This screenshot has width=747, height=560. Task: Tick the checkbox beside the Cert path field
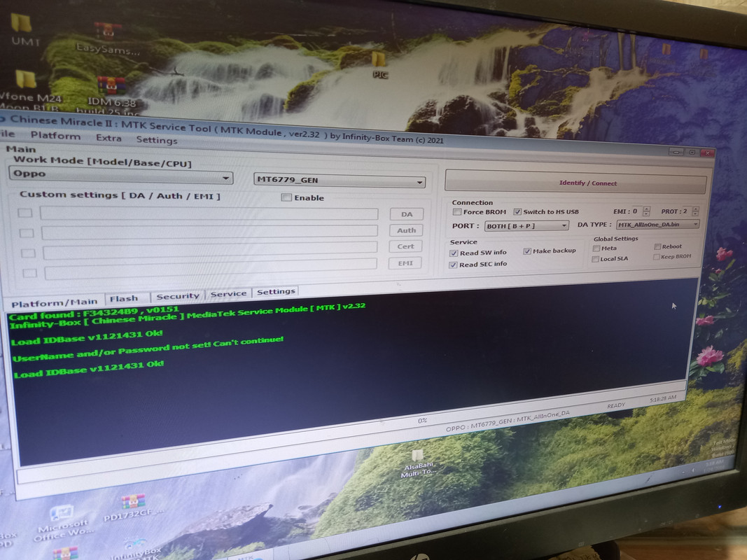tap(28, 253)
